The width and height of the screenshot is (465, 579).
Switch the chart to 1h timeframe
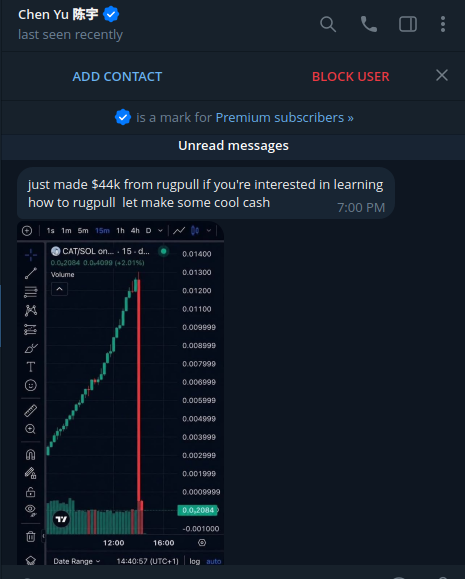point(120,230)
